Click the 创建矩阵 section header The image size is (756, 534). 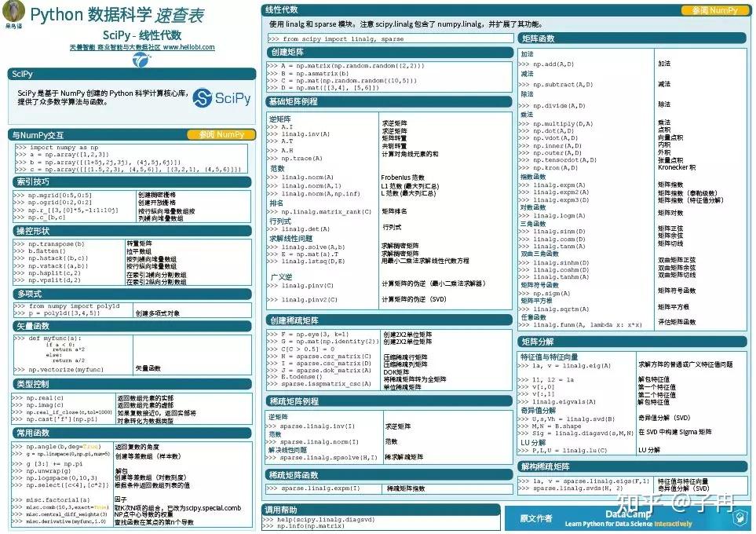tap(389, 52)
